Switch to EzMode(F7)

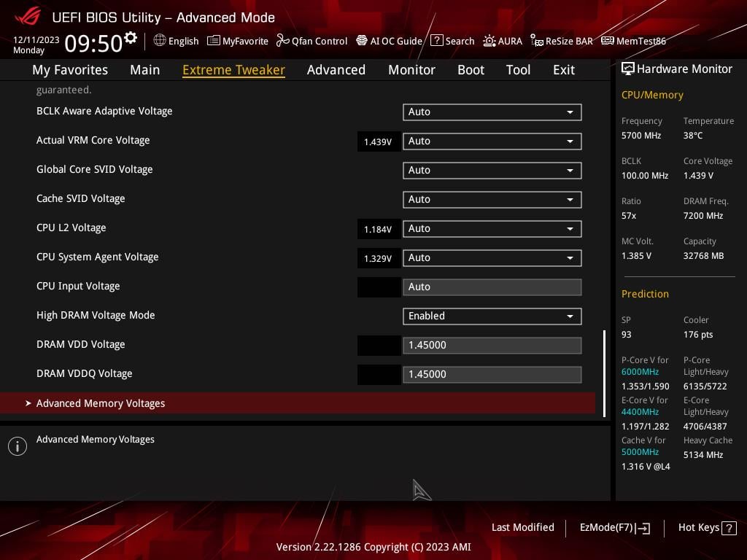(614, 527)
